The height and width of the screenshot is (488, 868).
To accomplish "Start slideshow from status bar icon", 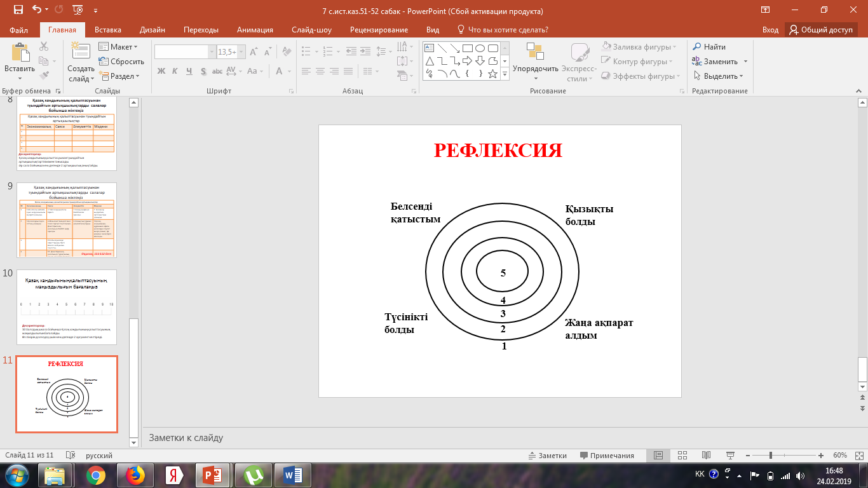I will coord(729,456).
